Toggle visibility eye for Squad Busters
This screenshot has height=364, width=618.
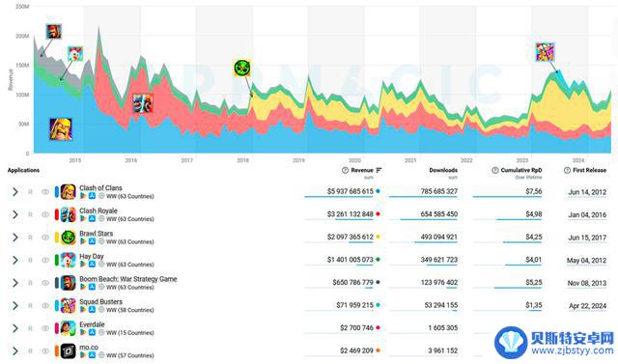pos(45,306)
